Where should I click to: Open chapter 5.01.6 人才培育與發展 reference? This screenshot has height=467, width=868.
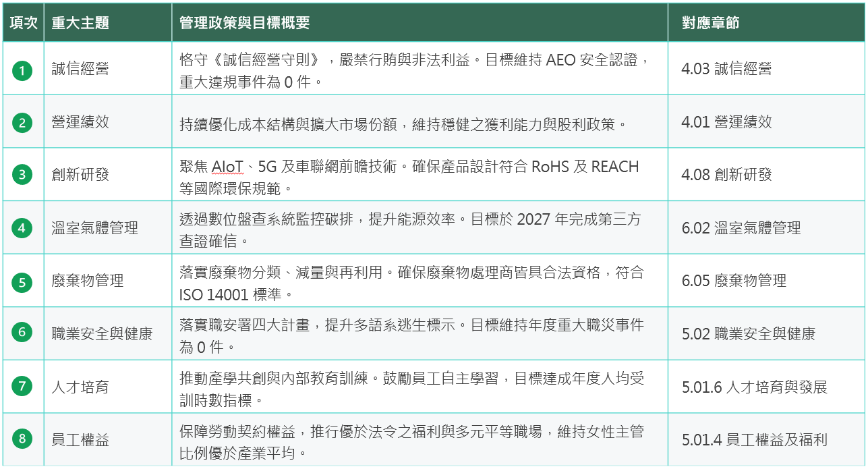tap(754, 387)
